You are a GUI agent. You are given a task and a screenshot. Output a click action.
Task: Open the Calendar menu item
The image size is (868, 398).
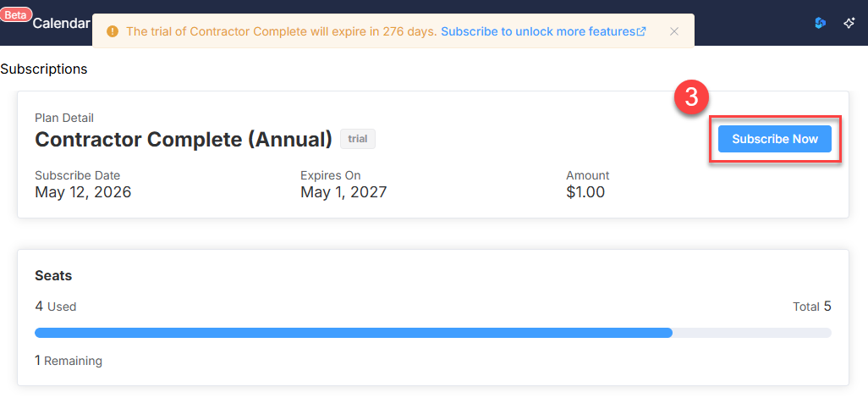pyautogui.click(x=61, y=23)
